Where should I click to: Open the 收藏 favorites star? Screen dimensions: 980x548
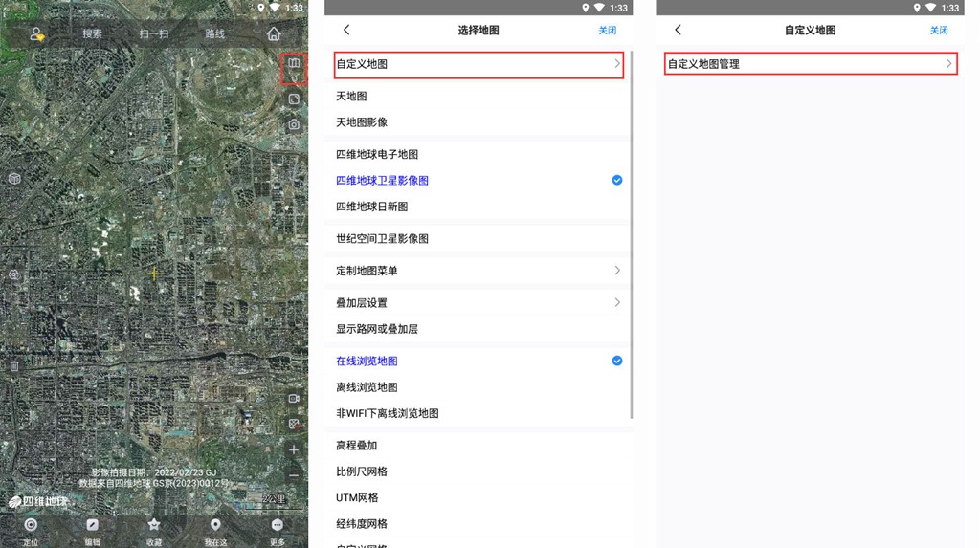point(153,526)
